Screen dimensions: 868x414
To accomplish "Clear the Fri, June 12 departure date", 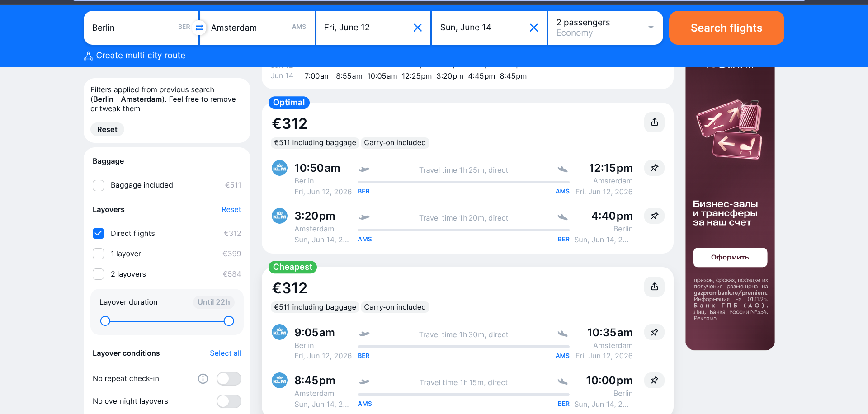I will [418, 28].
